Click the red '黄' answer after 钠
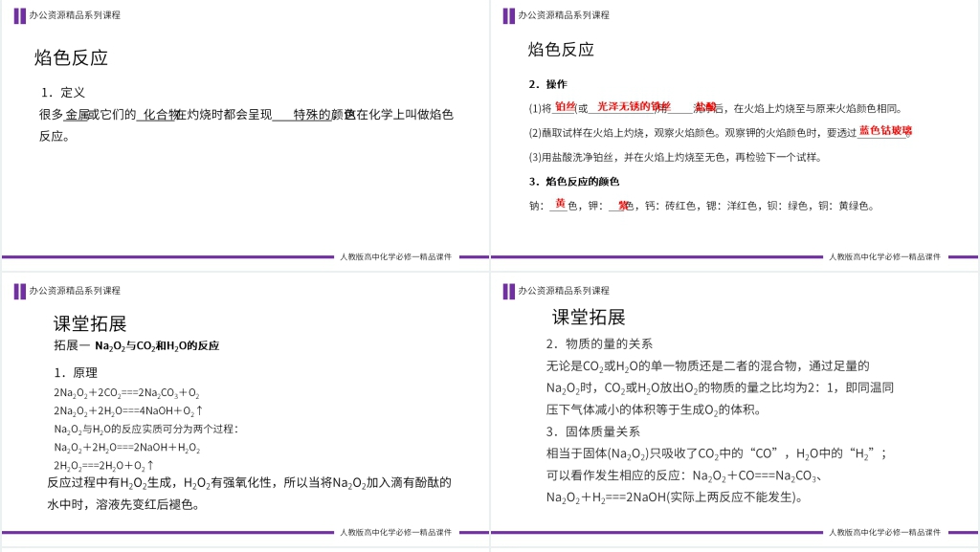This screenshot has width=980, height=552. coord(560,204)
